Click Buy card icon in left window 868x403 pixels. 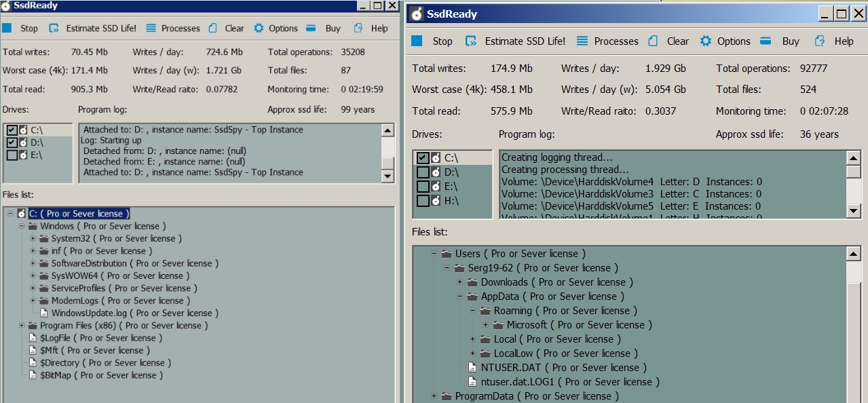pyautogui.click(x=311, y=28)
